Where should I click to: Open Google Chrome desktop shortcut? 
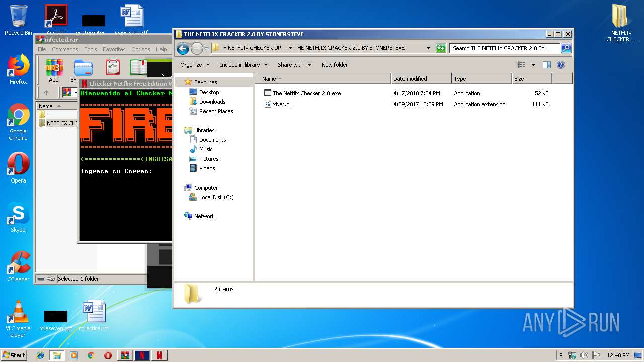18,122
